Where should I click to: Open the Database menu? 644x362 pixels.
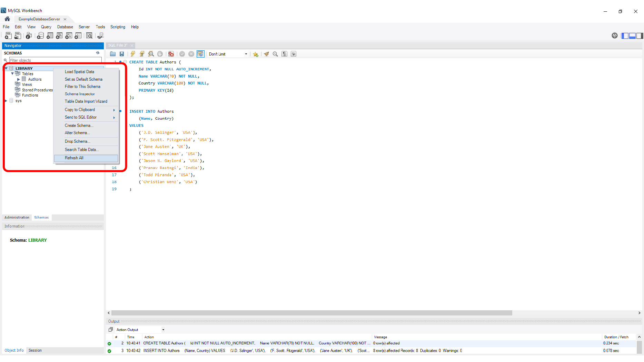point(65,27)
